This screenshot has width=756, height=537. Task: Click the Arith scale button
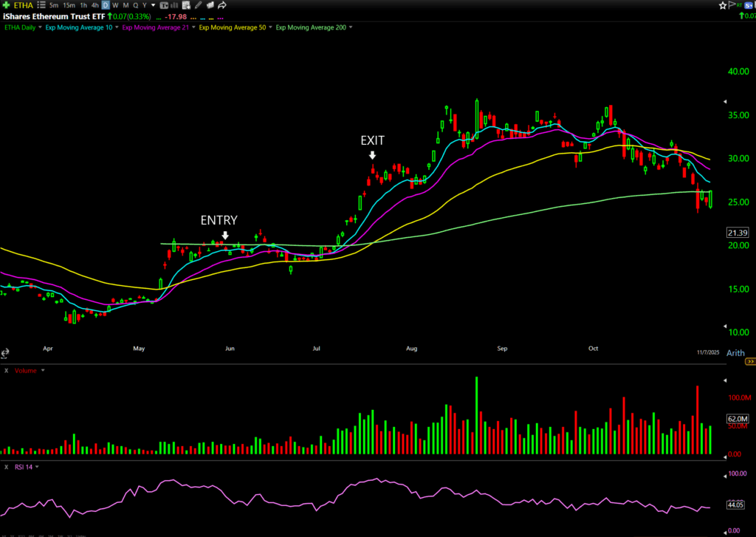[x=735, y=353]
